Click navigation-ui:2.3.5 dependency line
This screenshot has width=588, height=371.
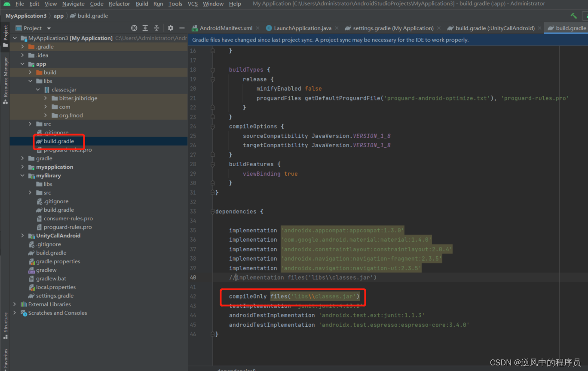click(325, 268)
